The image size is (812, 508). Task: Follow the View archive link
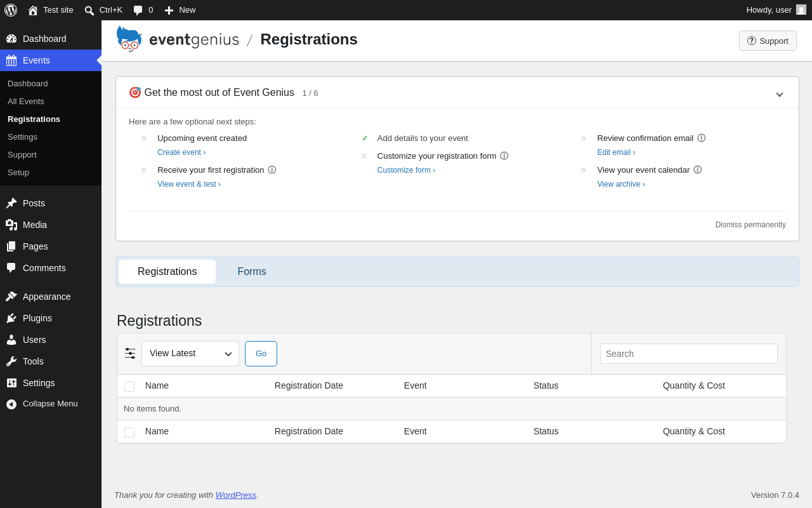click(621, 184)
